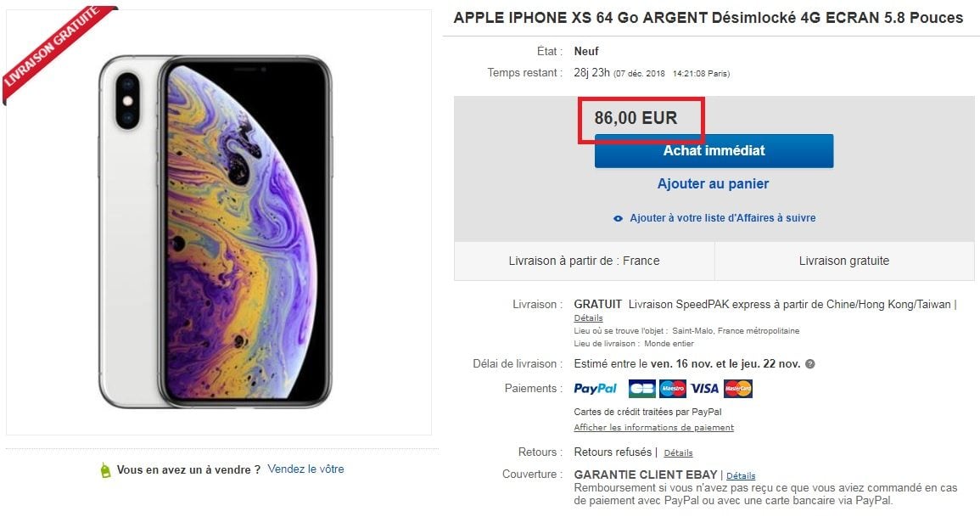Click the Achat immédiat button
Image resolution: width=980 pixels, height=528 pixels.
coord(714,151)
